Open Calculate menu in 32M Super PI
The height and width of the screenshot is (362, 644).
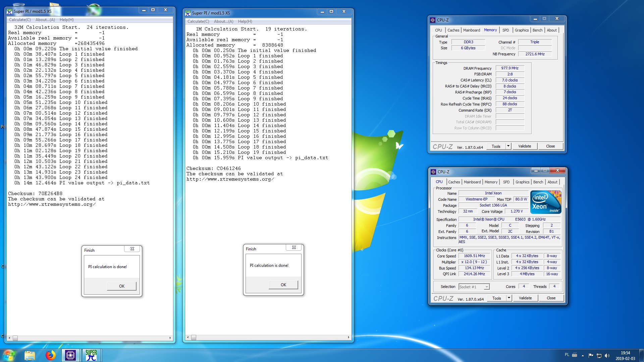click(x=20, y=20)
